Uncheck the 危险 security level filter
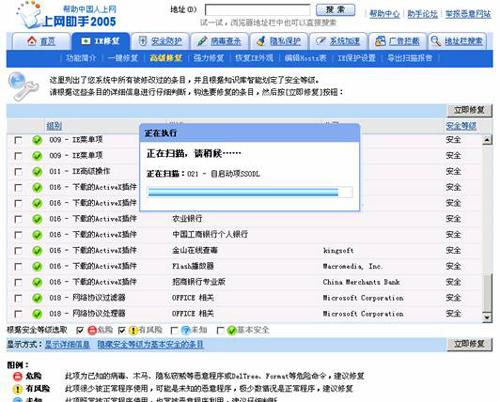Image resolution: width=500 pixels, height=402 pixels. (x=80, y=330)
